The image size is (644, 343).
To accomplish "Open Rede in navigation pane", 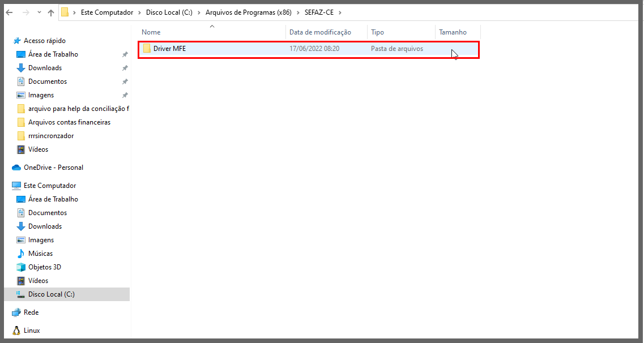I will coord(31,312).
